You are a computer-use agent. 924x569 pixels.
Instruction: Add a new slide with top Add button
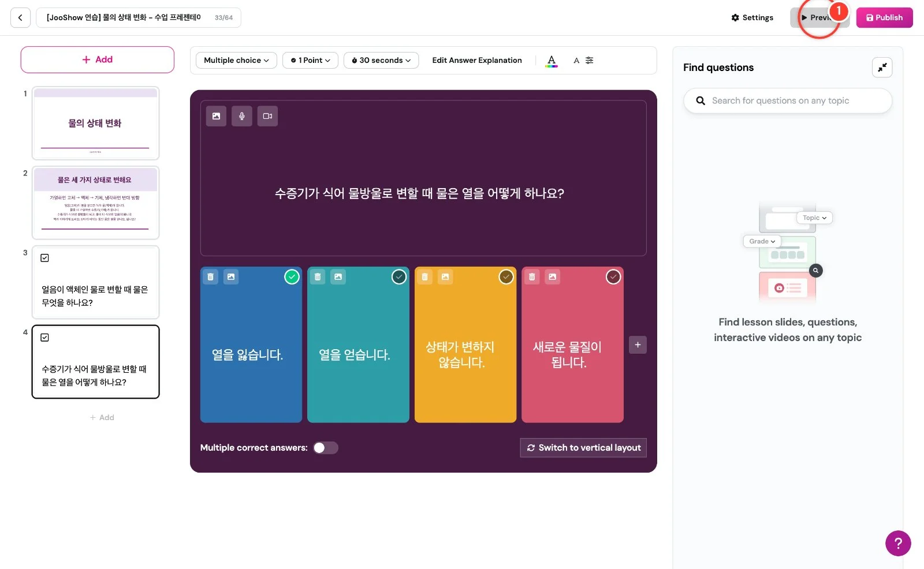tap(97, 60)
